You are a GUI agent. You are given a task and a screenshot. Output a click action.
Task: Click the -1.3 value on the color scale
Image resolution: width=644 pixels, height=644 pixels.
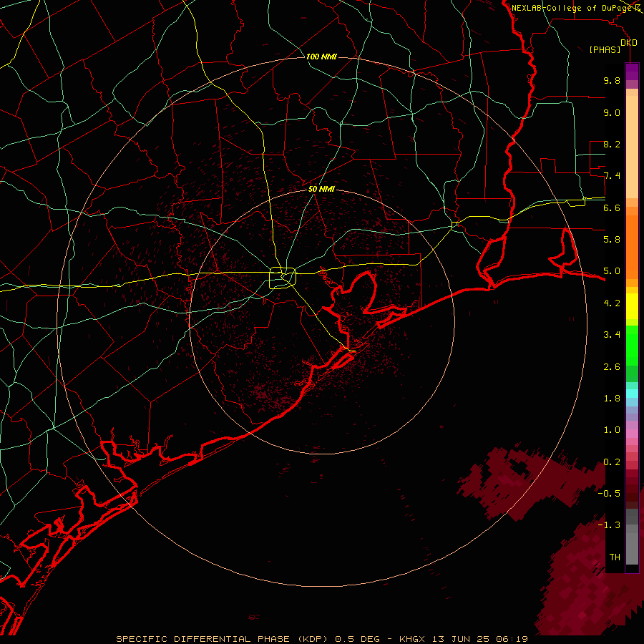(609, 525)
